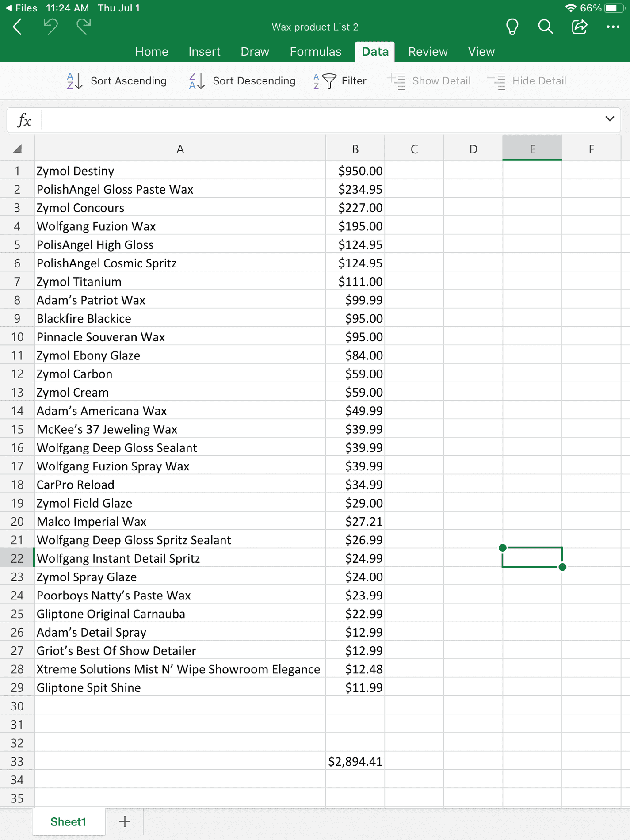Image resolution: width=630 pixels, height=840 pixels.
Task: Click the fx function icon
Action: pyautogui.click(x=24, y=120)
